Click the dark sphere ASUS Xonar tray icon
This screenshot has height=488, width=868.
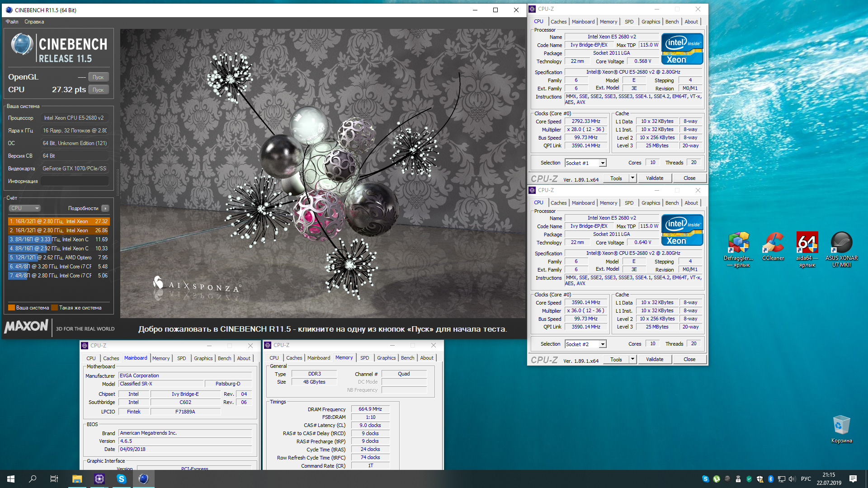[x=727, y=479]
